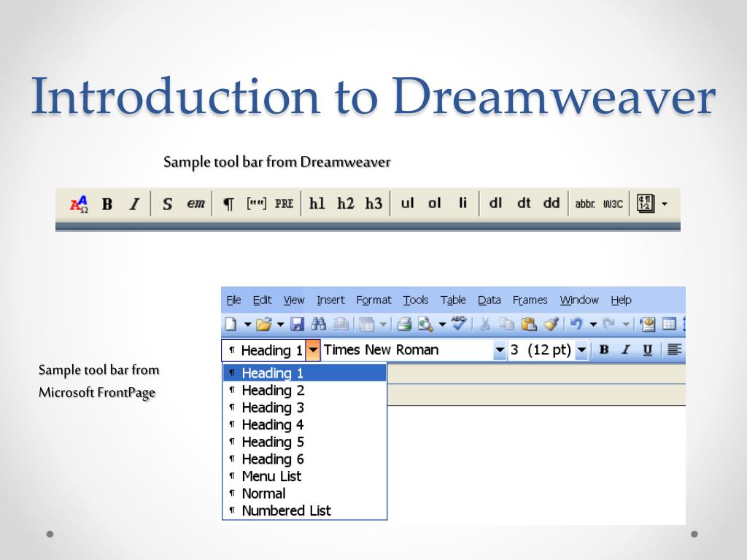Screen dimensions: 747x560
Task: Insert paragraph tag in Dreamweaver toolbar
Action: click(x=228, y=204)
